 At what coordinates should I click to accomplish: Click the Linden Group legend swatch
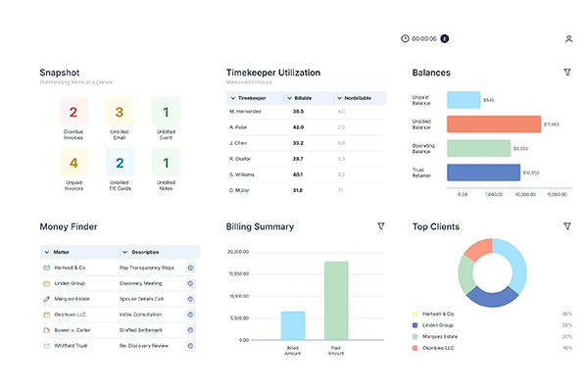[415, 325]
